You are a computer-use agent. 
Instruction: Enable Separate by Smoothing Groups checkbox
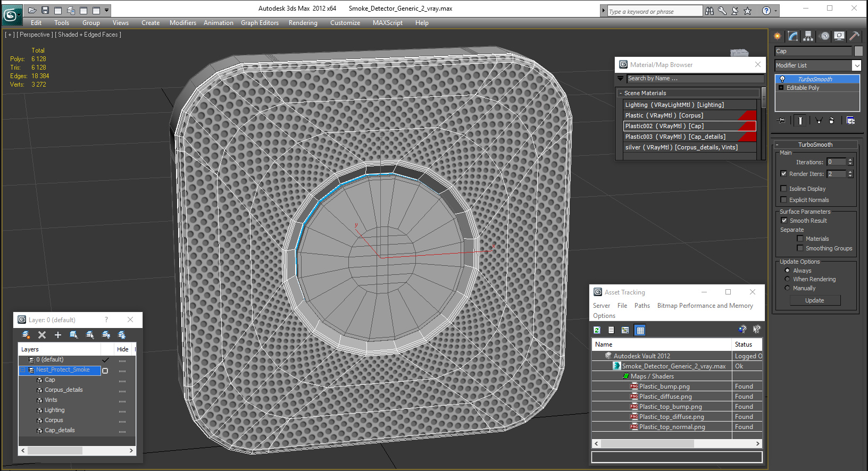800,248
